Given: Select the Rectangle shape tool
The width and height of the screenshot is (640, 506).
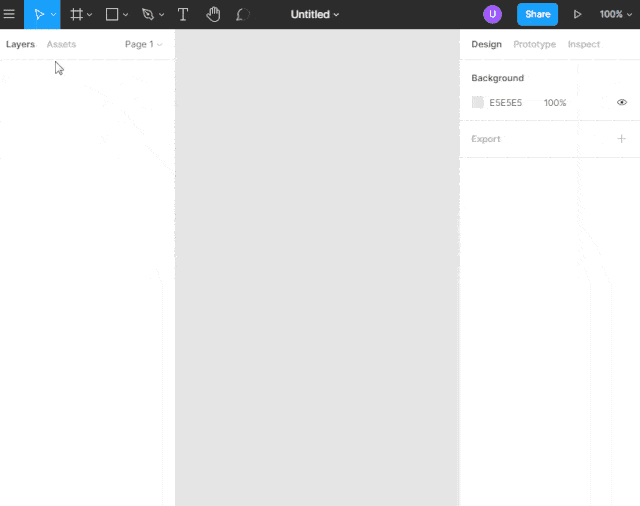Looking at the screenshot, I should pyautogui.click(x=112, y=14).
